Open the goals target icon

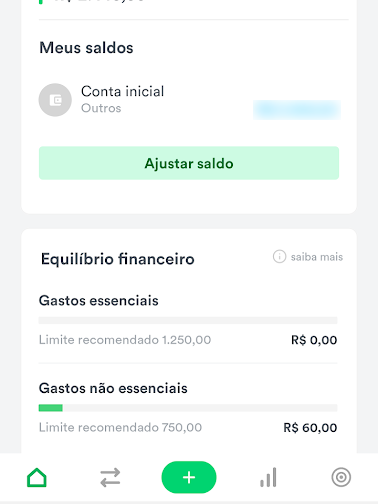pyautogui.click(x=341, y=477)
